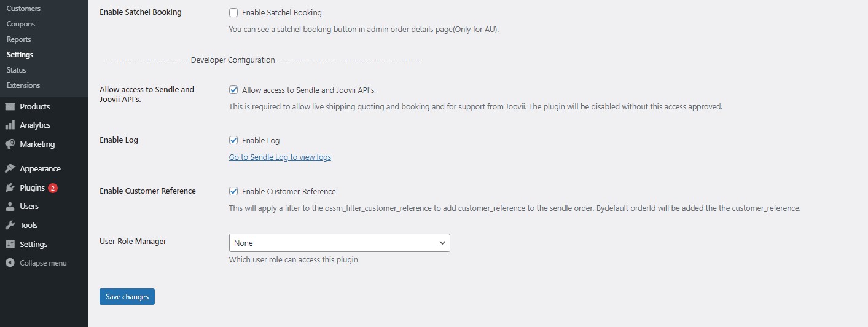
Task: Click the Products box icon in sidebar
Action: coord(10,106)
